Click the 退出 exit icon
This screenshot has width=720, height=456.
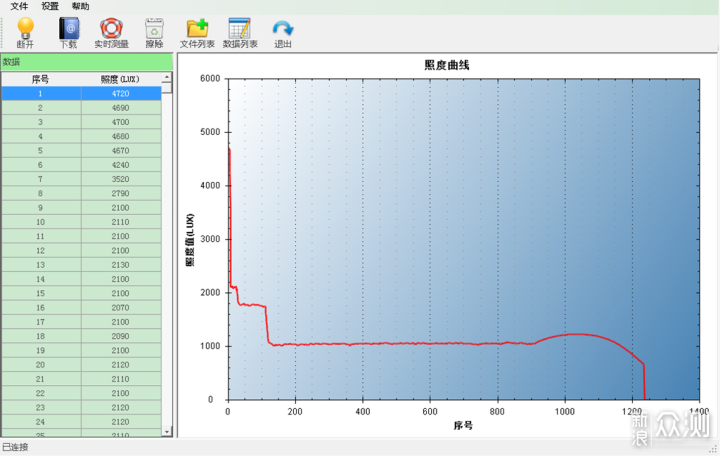click(x=282, y=33)
